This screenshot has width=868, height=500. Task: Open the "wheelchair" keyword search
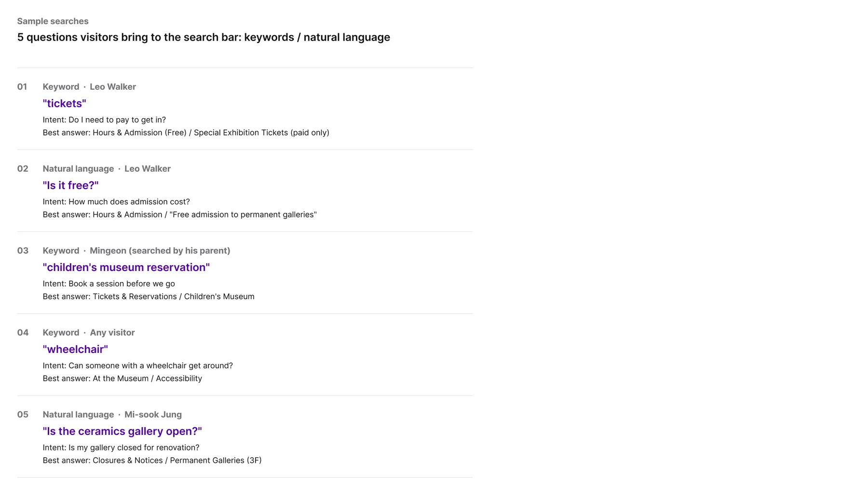pos(75,349)
